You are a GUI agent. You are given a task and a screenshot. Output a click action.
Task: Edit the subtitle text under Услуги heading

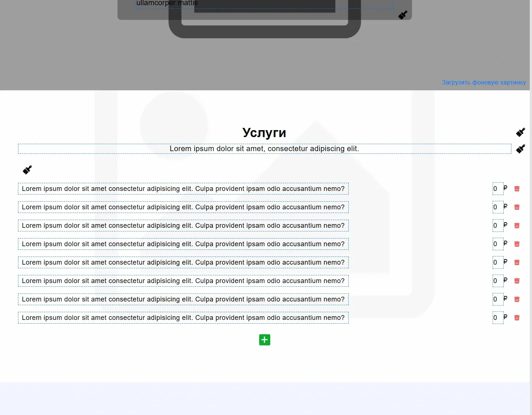(264, 149)
